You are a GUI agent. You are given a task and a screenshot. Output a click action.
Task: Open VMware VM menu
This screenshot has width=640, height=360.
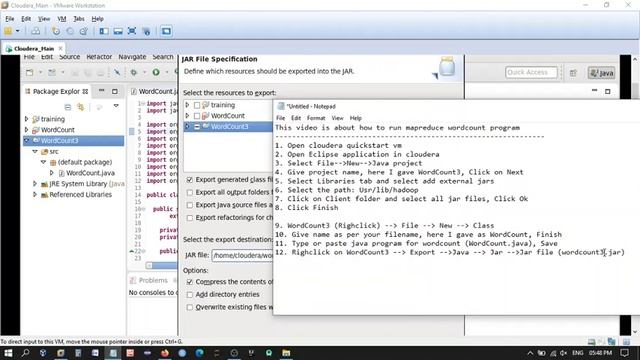coord(62,19)
